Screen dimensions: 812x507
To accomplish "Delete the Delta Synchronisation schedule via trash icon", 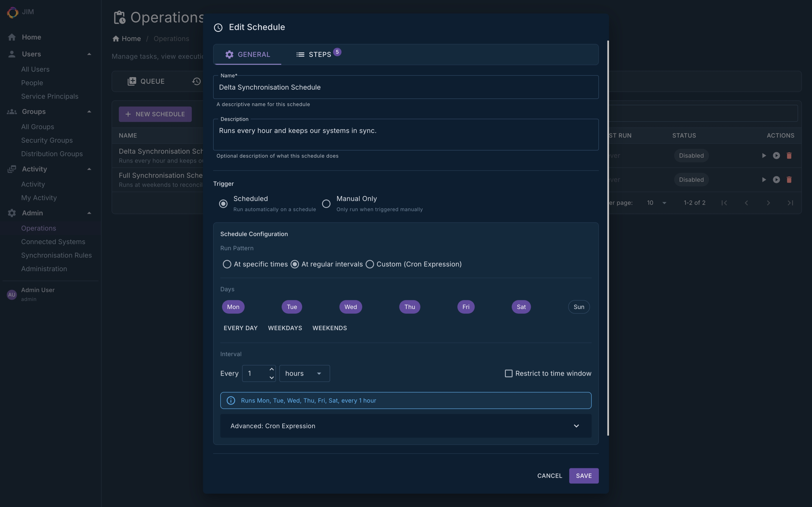I will point(789,156).
